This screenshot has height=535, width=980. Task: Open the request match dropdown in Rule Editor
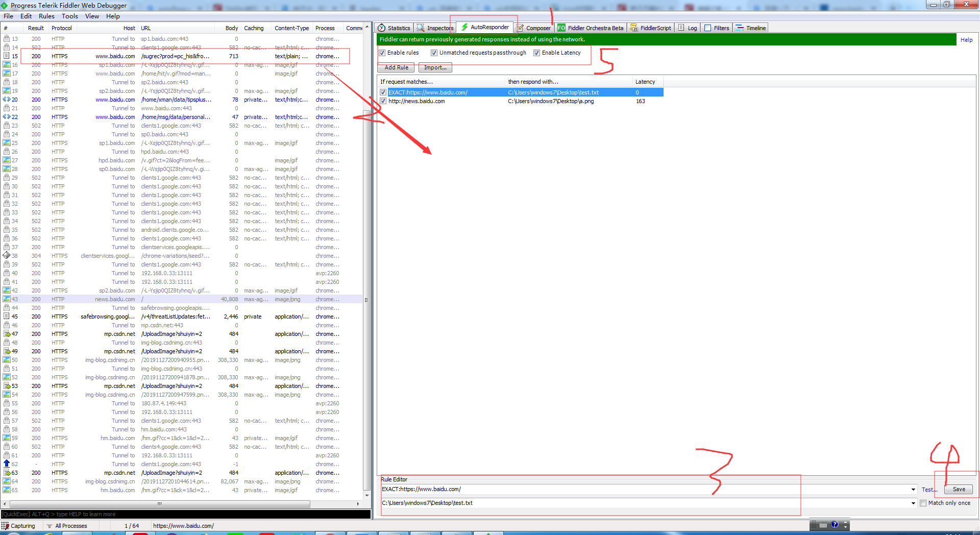[913, 489]
